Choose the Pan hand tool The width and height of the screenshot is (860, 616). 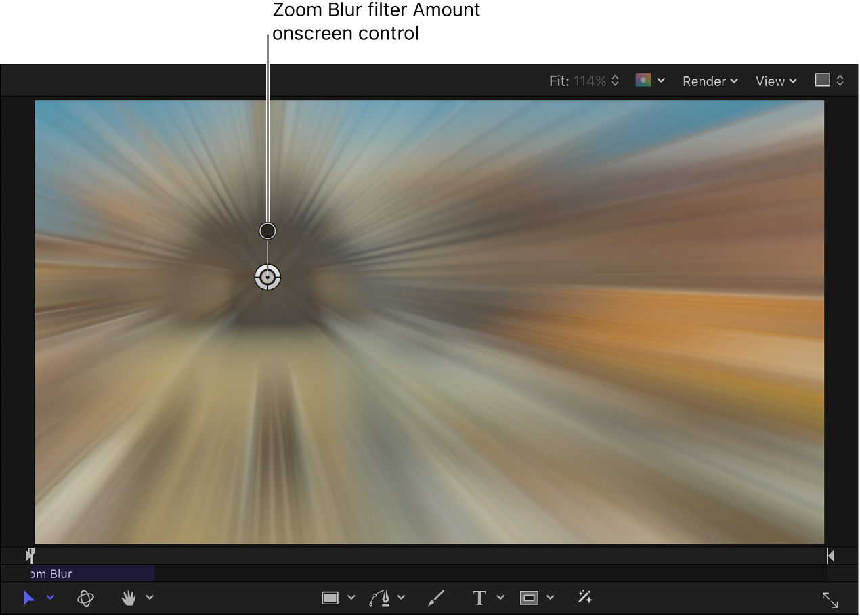tap(129, 598)
